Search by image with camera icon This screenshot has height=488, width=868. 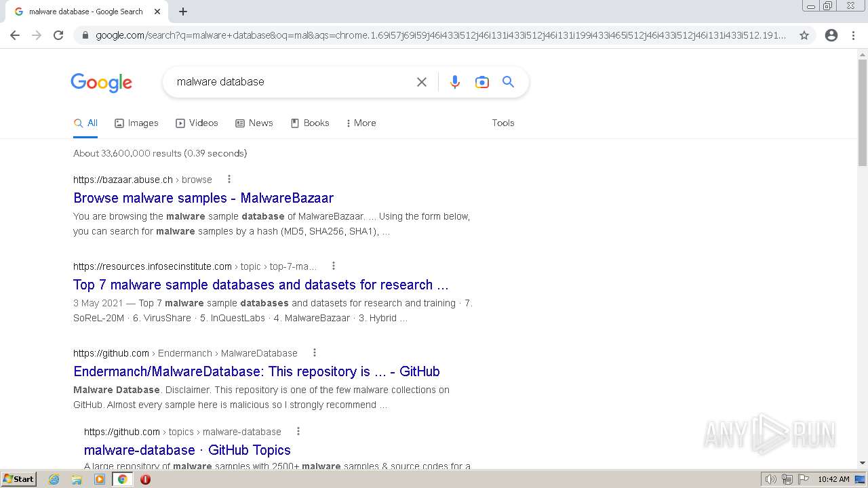pos(482,82)
